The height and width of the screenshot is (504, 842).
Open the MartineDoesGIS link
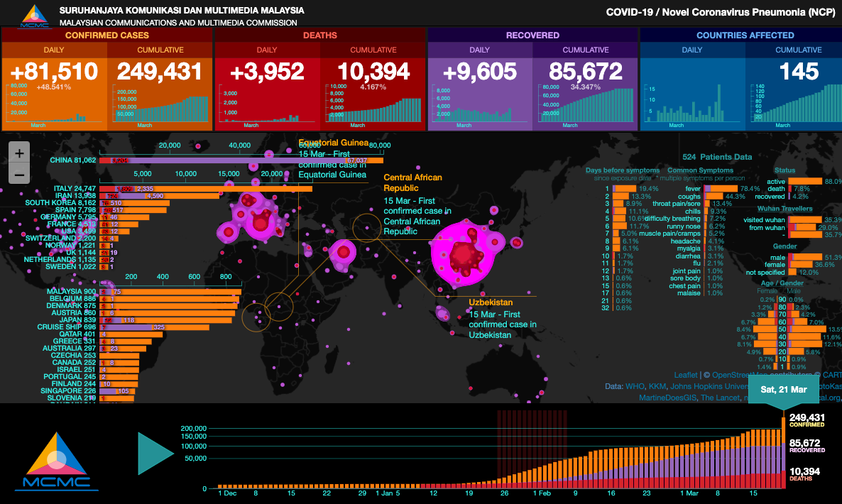[x=667, y=398]
